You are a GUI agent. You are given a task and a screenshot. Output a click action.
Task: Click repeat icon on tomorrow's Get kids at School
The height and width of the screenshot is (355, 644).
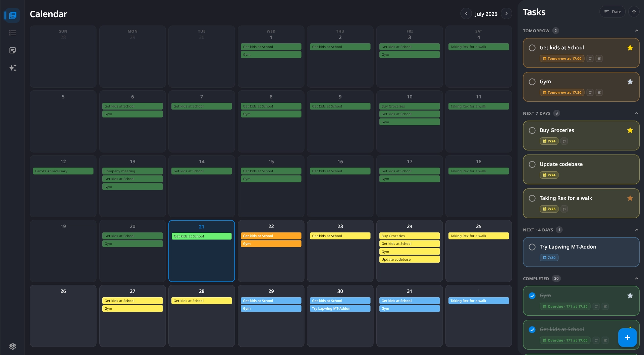[590, 58]
